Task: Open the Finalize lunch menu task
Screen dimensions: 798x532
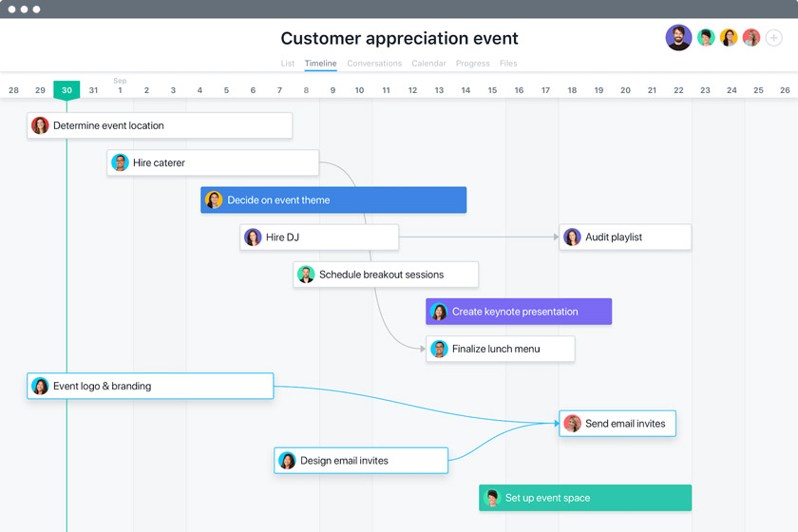Action: point(502,349)
